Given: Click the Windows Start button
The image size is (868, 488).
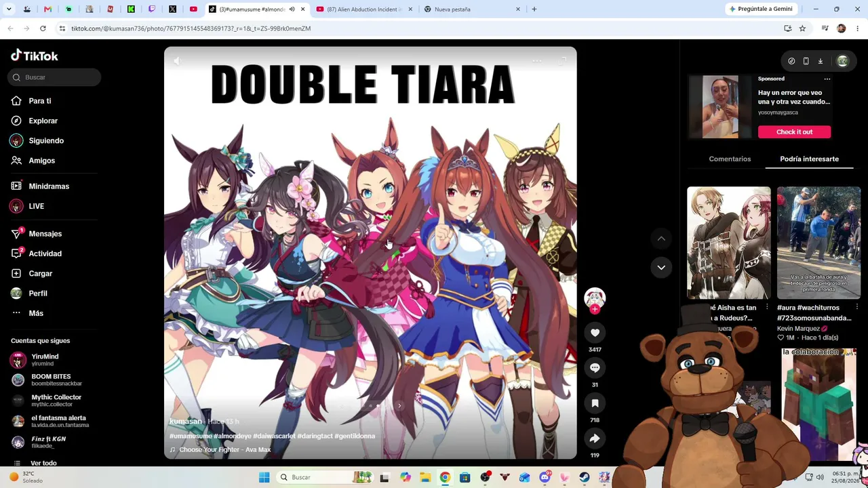Looking at the screenshot, I should tap(264, 477).
